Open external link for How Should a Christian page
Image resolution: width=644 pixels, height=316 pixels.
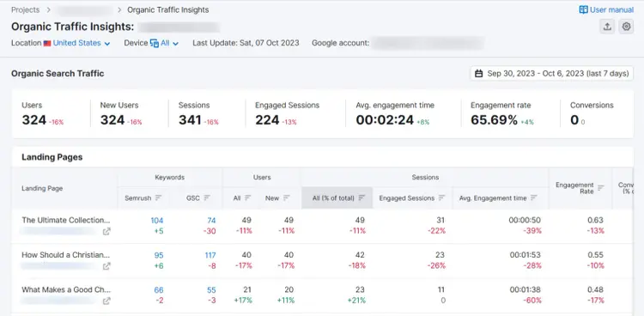point(106,266)
